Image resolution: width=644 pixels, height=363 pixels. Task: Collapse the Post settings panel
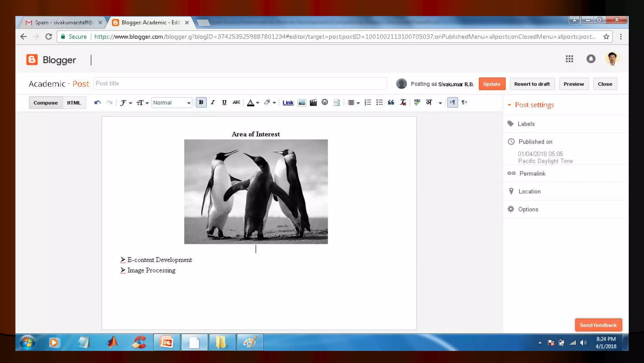[x=509, y=105]
